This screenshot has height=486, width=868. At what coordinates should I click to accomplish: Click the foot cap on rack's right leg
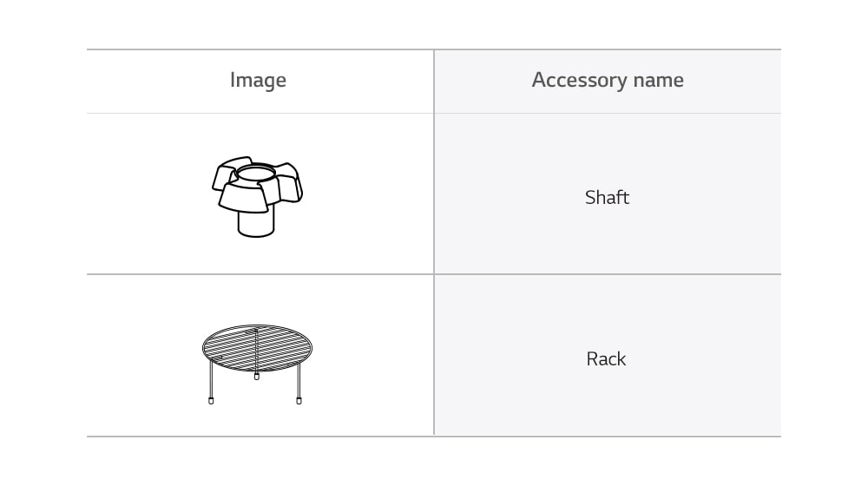click(x=299, y=401)
